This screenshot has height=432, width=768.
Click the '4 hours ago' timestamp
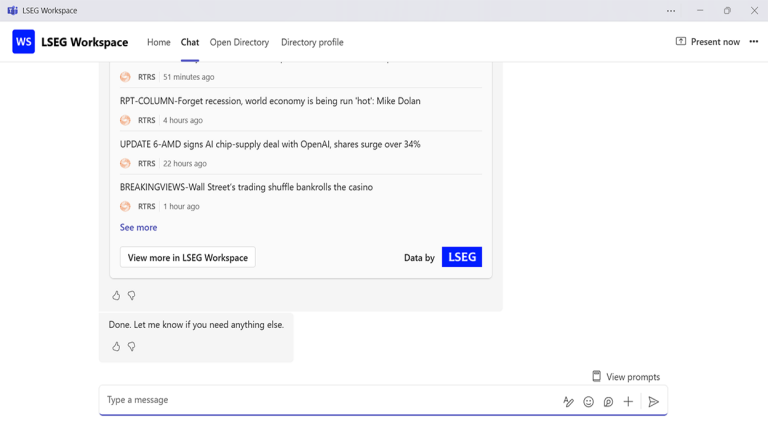(183, 120)
